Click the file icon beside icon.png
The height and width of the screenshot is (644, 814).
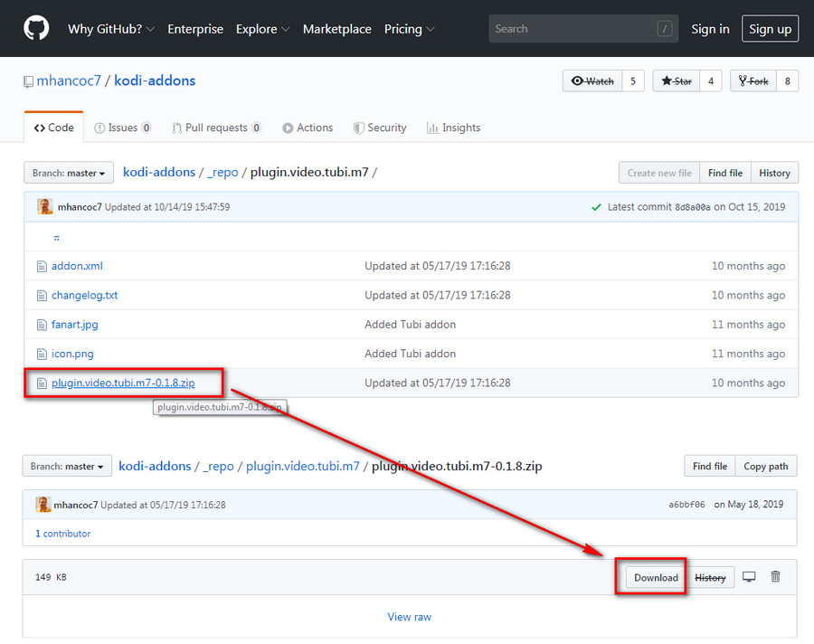point(42,354)
